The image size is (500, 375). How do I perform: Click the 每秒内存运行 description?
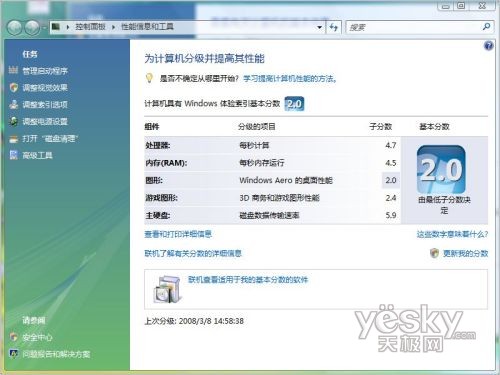pyautogui.click(x=262, y=163)
